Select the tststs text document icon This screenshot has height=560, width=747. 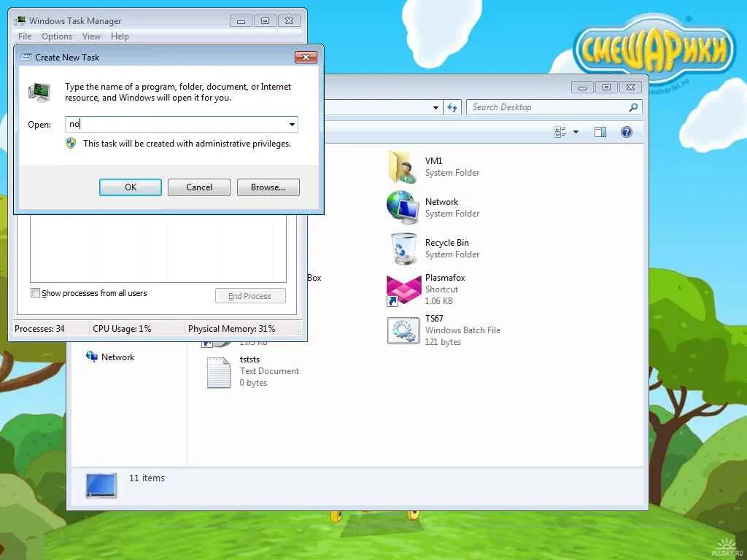219,373
